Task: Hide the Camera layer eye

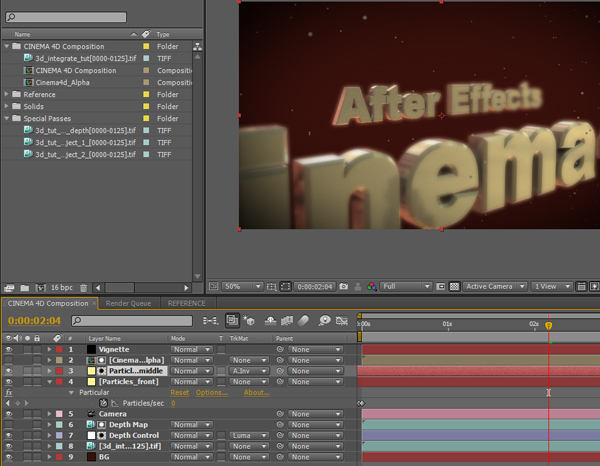Action: click(8, 414)
